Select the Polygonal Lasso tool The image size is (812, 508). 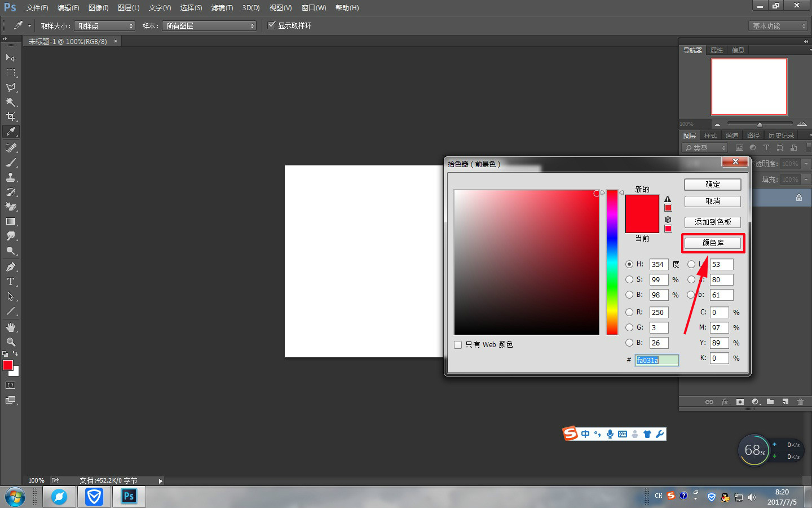(x=11, y=87)
